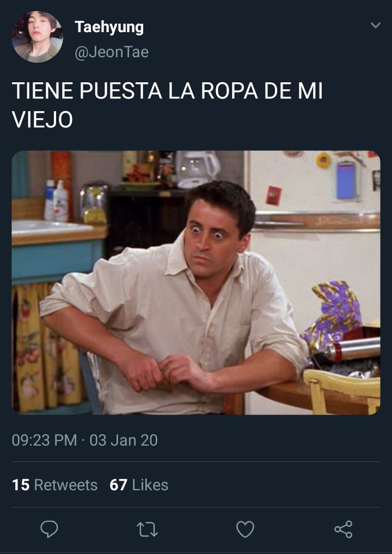Image resolution: width=392 pixels, height=554 pixels.
Task: Select the 03 Jan 20 date
Action: pyautogui.click(x=124, y=440)
